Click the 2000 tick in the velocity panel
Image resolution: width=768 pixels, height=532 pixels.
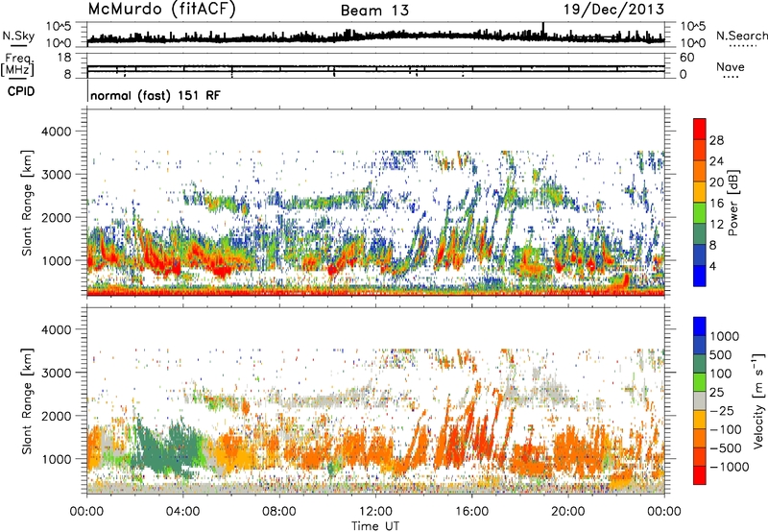[x=58, y=416]
